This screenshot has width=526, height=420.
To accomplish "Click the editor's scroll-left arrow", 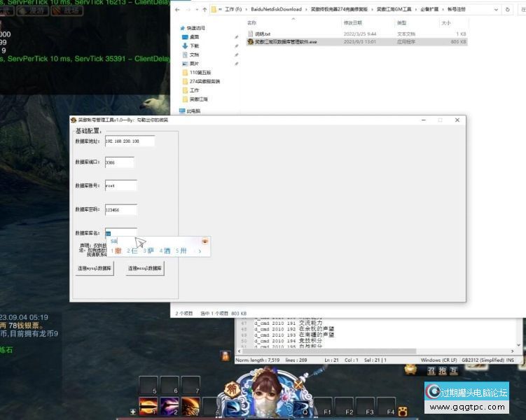I will click(x=239, y=351).
